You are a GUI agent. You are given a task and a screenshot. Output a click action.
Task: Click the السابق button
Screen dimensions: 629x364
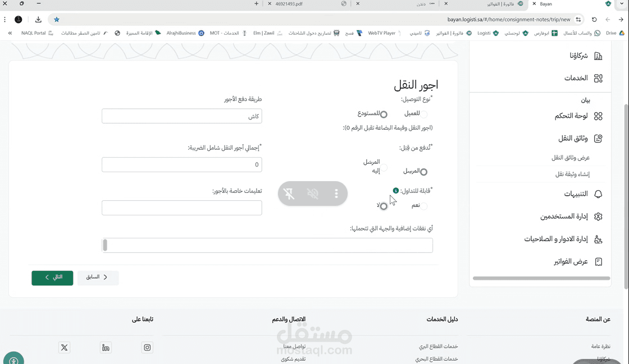click(98, 278)
